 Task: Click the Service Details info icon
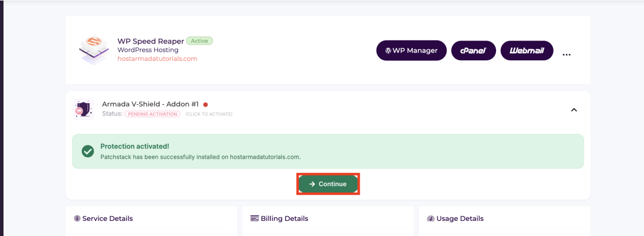[77, 219]
